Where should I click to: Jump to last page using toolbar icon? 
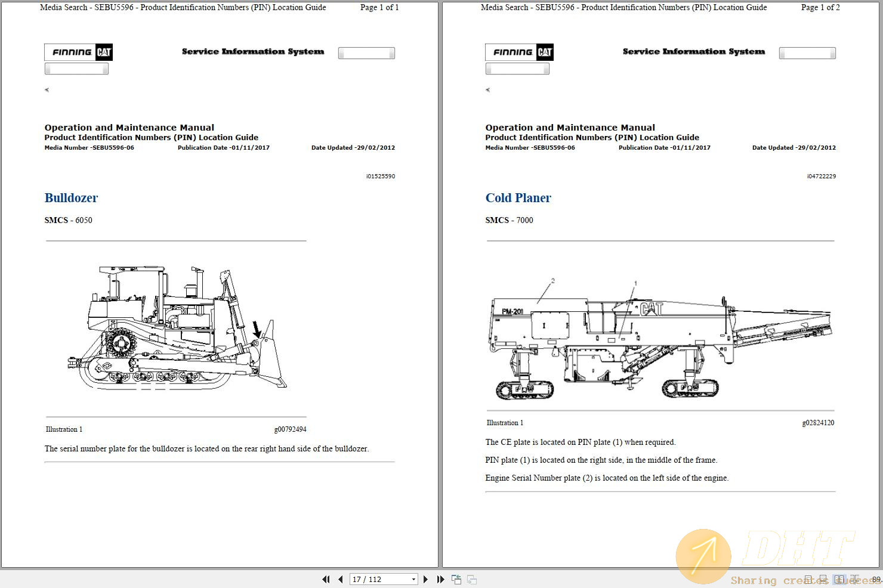coord(440,579)
